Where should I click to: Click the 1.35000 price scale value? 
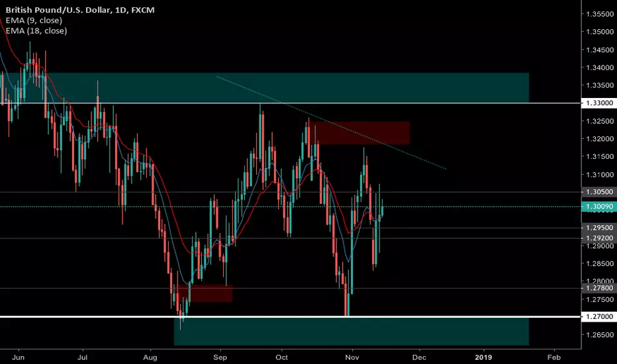[x=600, y=32]
